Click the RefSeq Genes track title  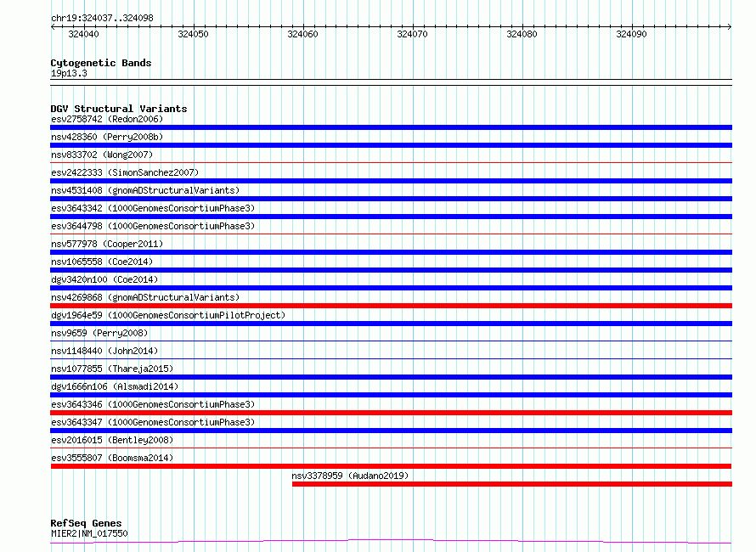pyautogui.click(x=86, y=523)
